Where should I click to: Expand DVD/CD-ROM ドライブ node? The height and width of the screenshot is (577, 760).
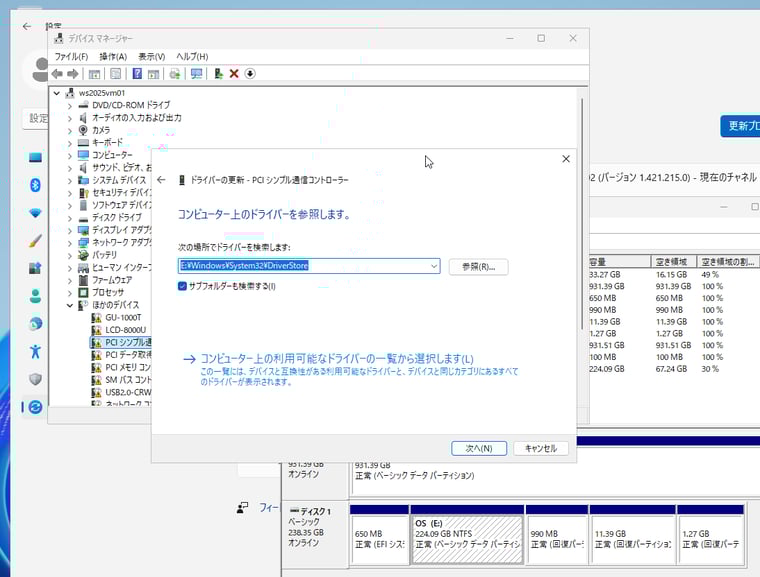tap(69, 105)
